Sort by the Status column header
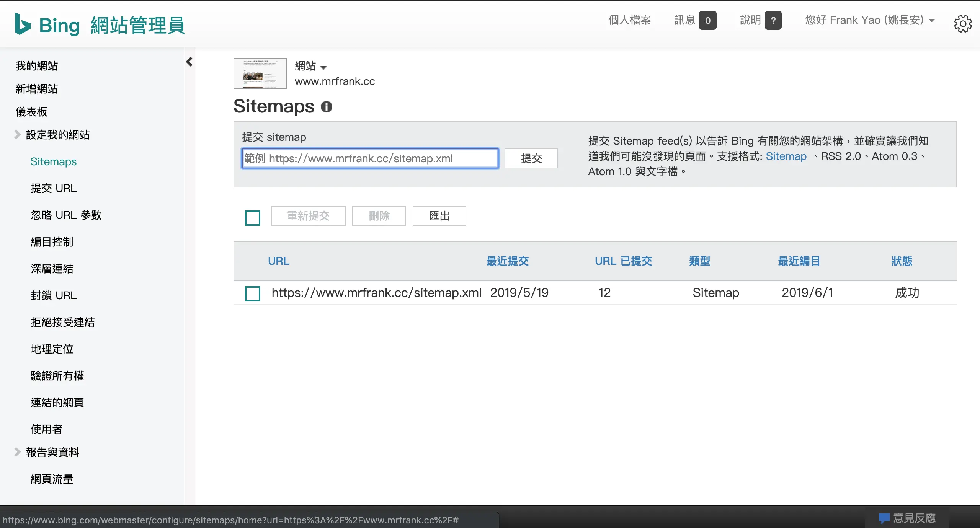 pyautogui.click(x=902, y=261)
